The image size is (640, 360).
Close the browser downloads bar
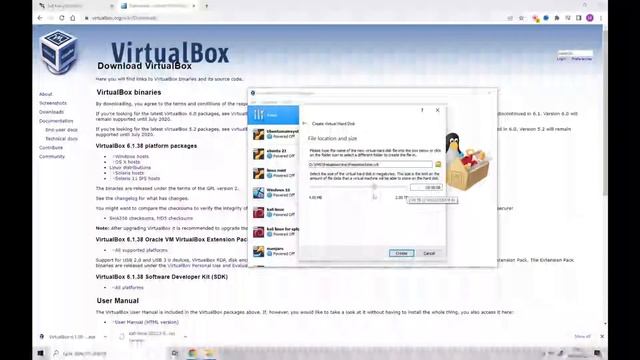pyautogui.click(x=602, y=336)
